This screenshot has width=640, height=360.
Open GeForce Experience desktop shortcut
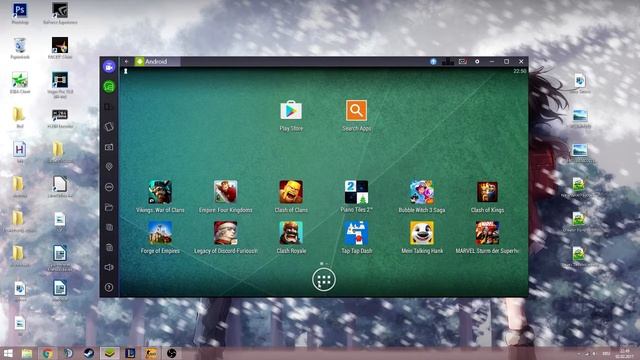[x=60, y=12]
